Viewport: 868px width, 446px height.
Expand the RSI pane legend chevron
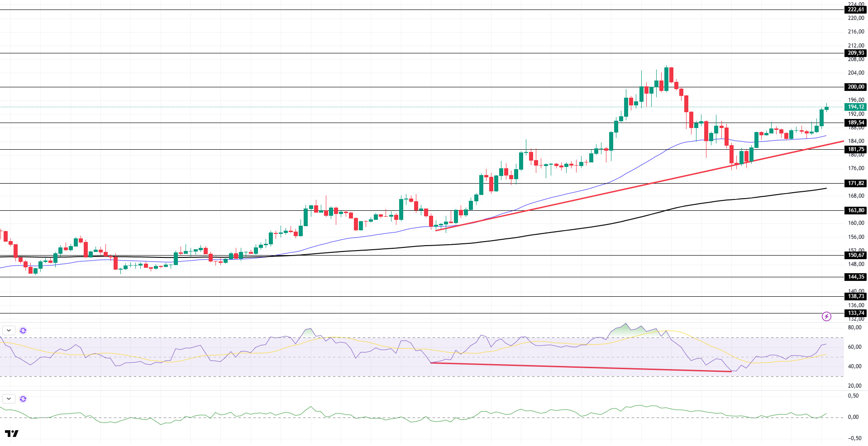[9, 331]
